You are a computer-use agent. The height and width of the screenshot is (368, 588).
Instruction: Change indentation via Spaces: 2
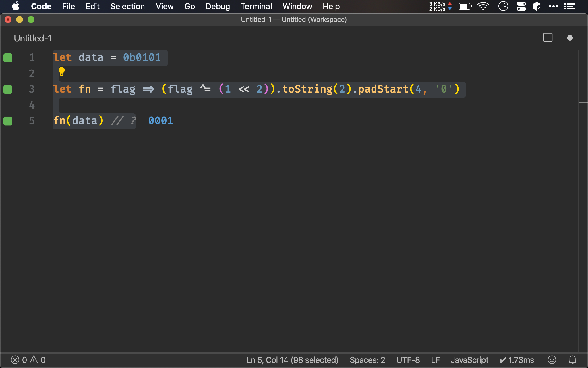point(367,360)
